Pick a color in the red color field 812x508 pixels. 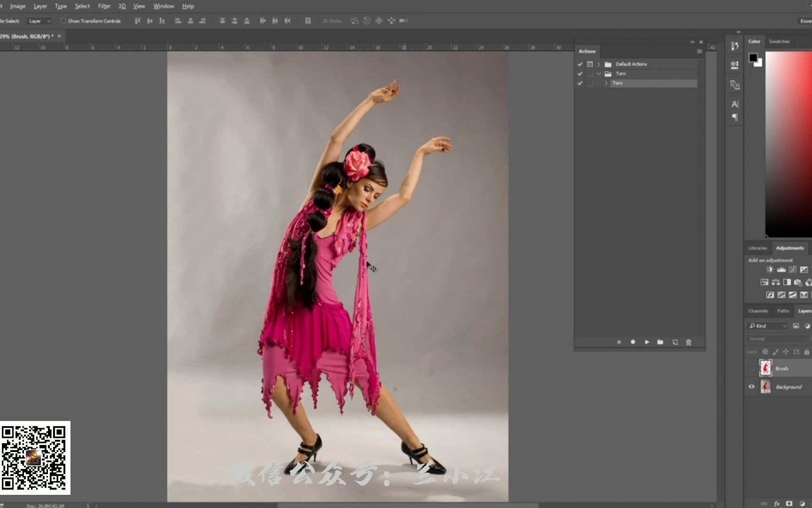[789, 143]
